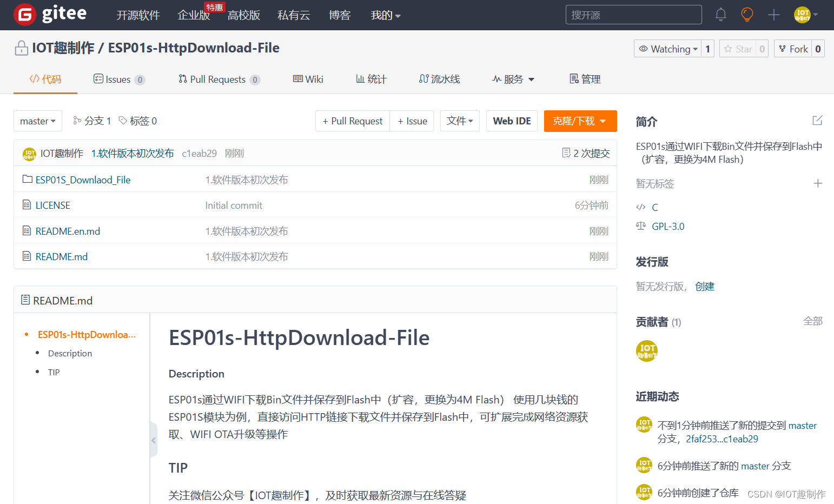Click 创建 to create a release

tap(705, 287)
